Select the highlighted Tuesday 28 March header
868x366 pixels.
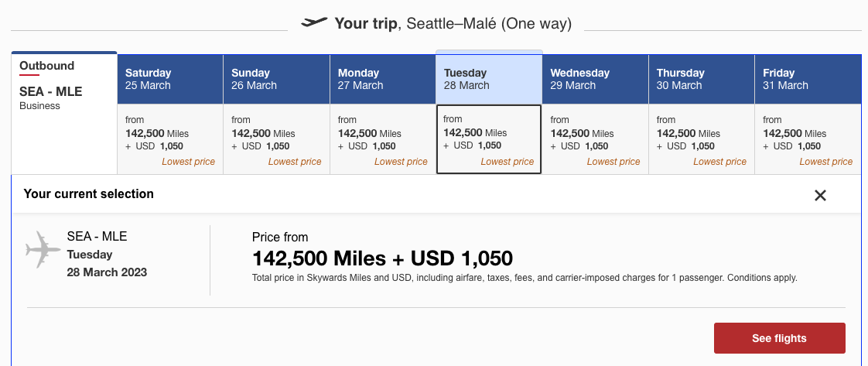pyautogui.click(x=489, y=78)
